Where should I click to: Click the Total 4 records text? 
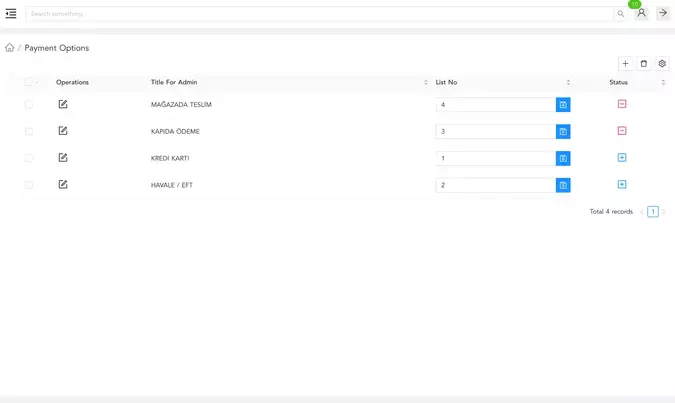tap(611, 211)
